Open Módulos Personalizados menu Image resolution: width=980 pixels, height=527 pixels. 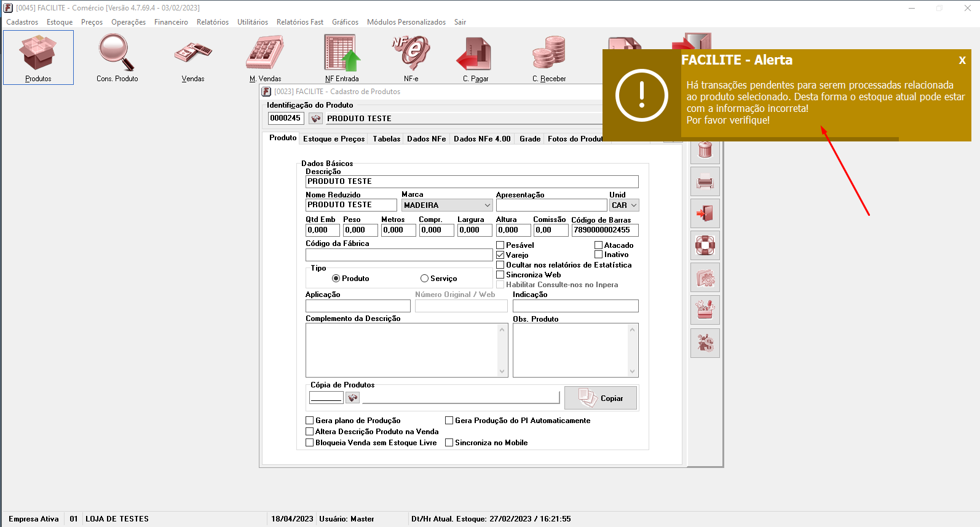coord(406,22)
